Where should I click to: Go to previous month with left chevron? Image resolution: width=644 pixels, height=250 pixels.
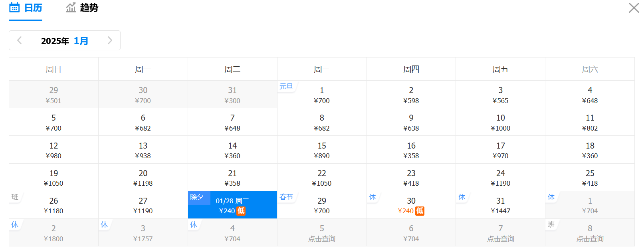19,40
